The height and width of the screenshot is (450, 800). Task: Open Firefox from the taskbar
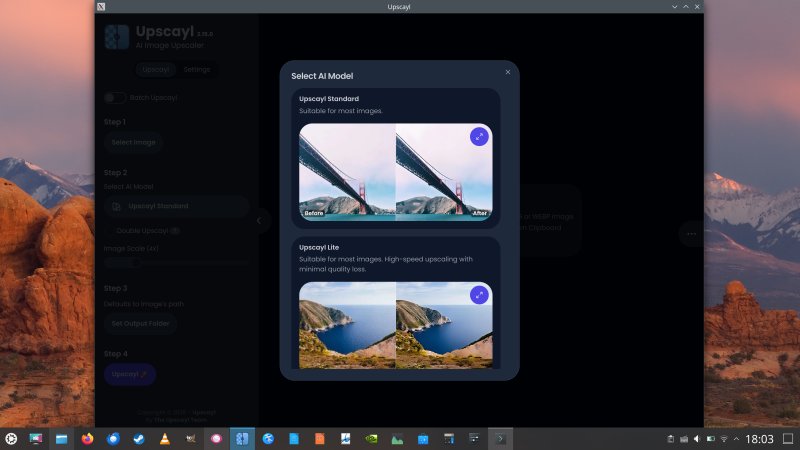click(x=87, y=439)
